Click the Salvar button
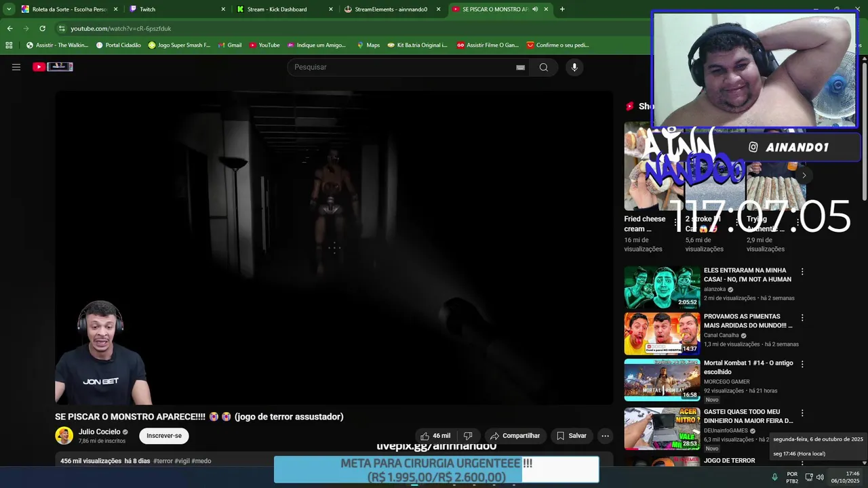Image resolution: width=868 pixels, height=488 pixels. tap(572, 436)
